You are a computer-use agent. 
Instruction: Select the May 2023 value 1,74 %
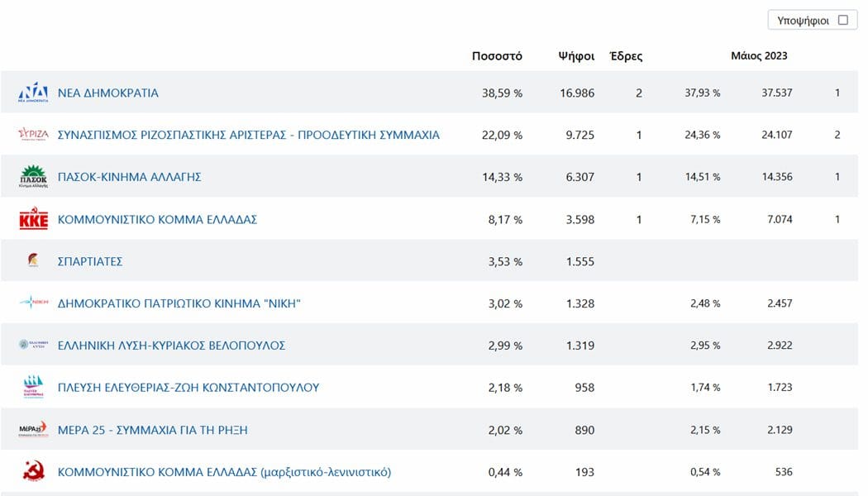pyautogui.click(x=704, y=387)
